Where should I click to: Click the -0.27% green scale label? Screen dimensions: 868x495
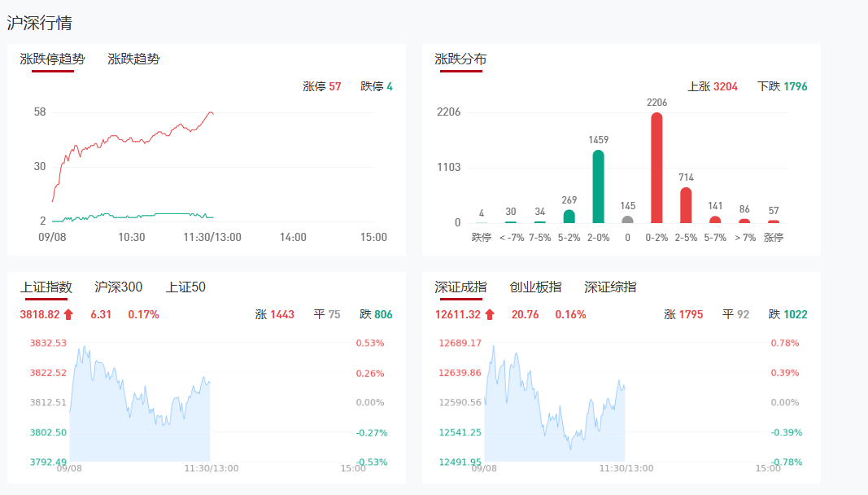coord(372,433)
